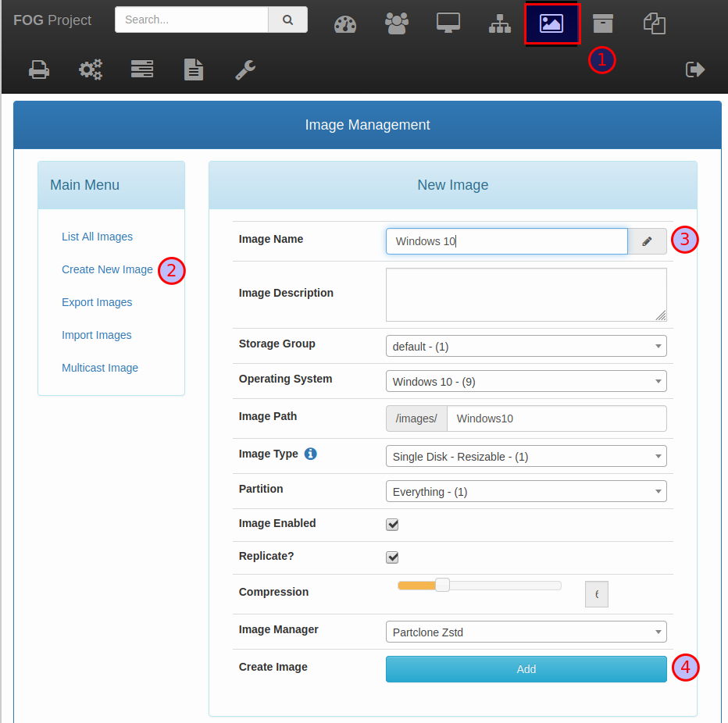Open the Operating System dropdown
This screenshot has width=728, height=723.
click(526, 382)
